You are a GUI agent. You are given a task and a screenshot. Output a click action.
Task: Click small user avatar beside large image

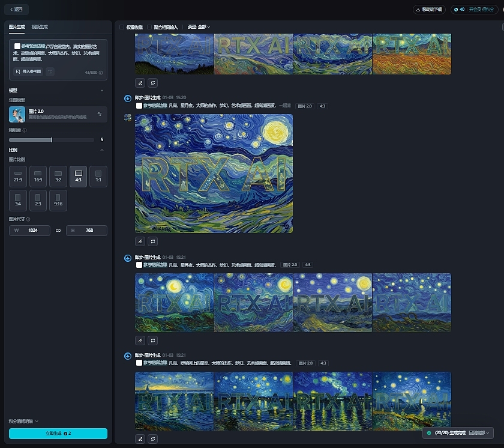coord(128,118)
